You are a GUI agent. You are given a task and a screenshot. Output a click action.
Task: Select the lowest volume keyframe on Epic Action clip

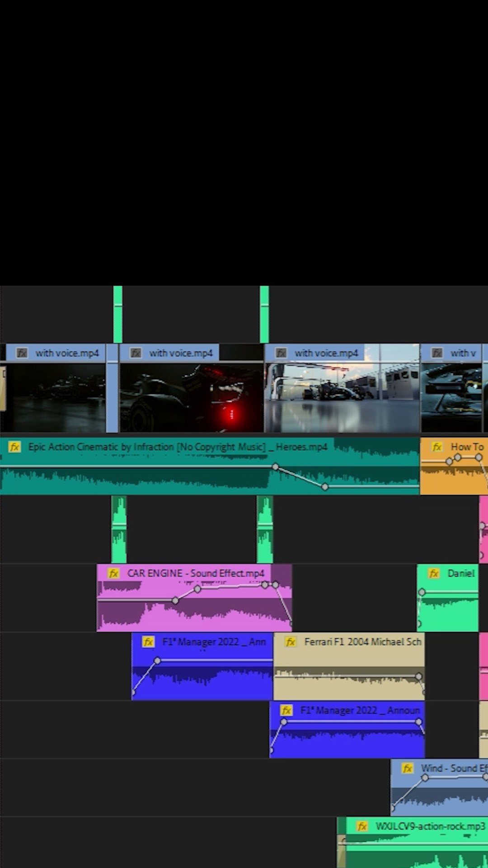(x=325, y=487)
